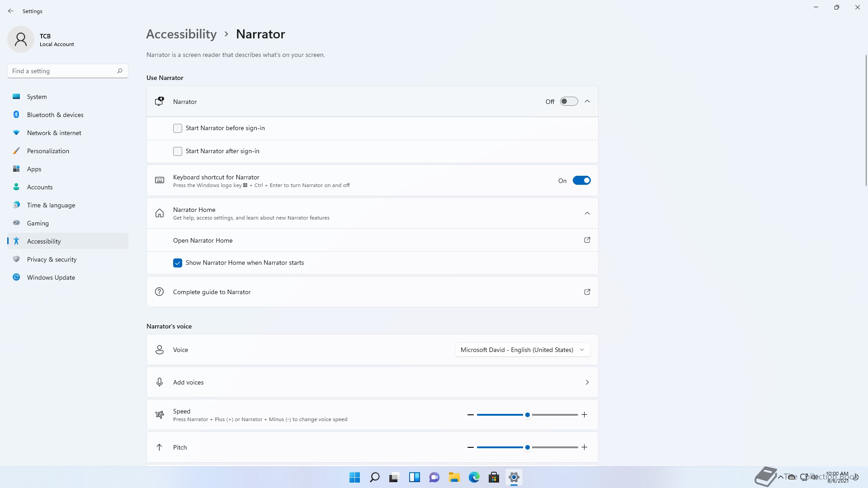Select Gaming in sidebar
The height and width of the screenshot is (488, 868).
pyautogui.click(x=68, y=223)
